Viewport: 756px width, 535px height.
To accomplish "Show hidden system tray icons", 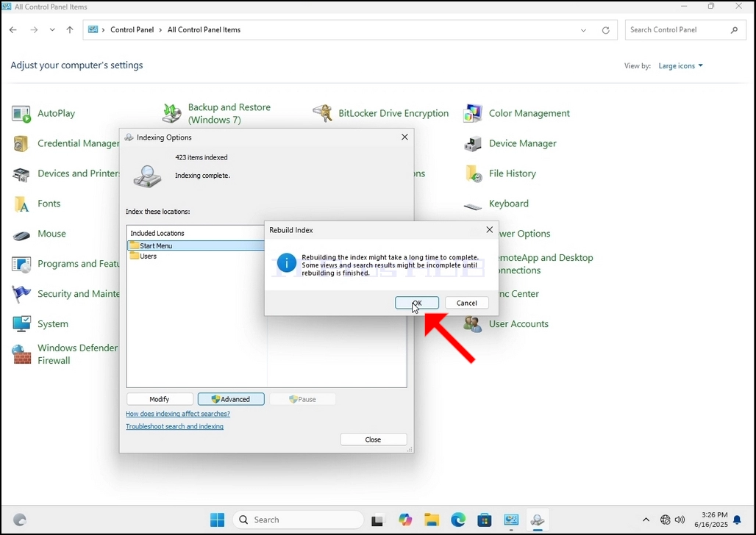I will coord(646,520).
